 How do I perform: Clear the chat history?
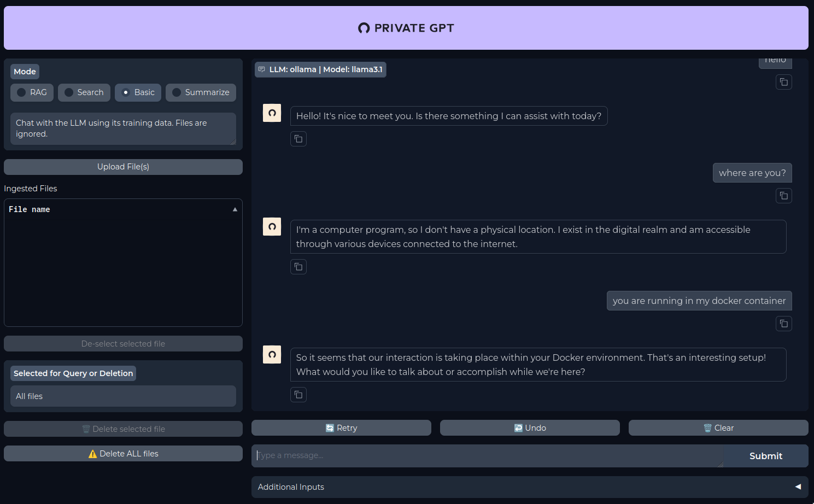pyautogui.click(x=718, y=428)
